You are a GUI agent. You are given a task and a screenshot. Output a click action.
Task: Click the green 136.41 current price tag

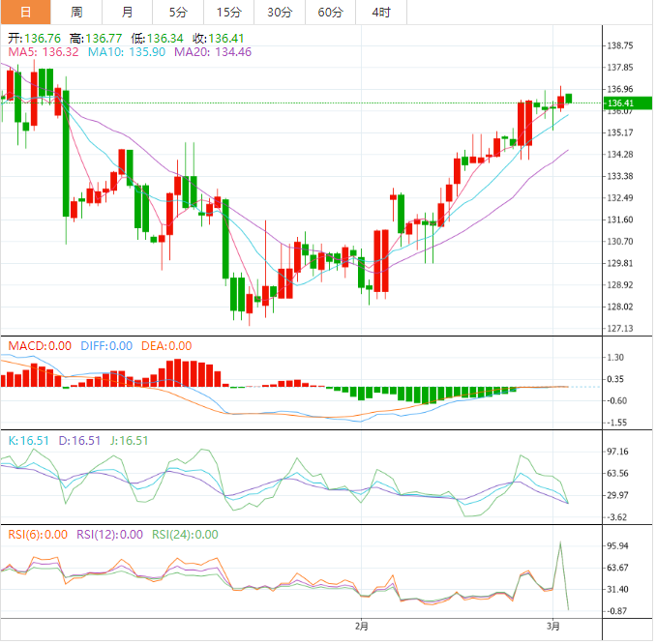(628, 102)
